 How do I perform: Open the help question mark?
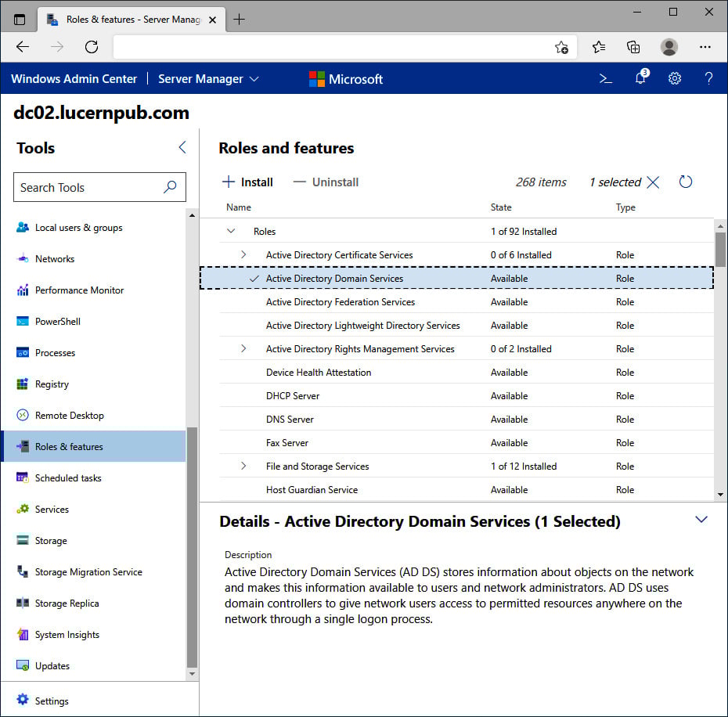(708, 78)
